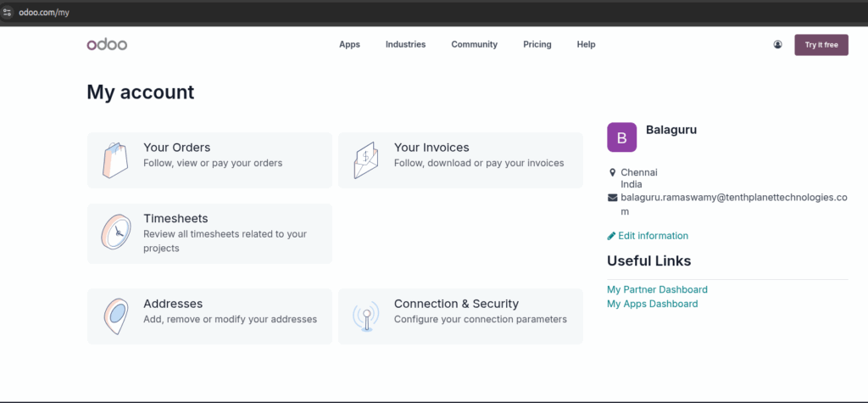Open the Addresses card title

(x=173, y=304)
